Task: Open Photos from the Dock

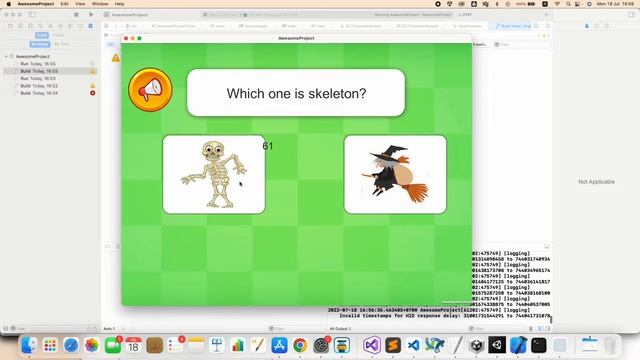Action: (x=92, y=345)
